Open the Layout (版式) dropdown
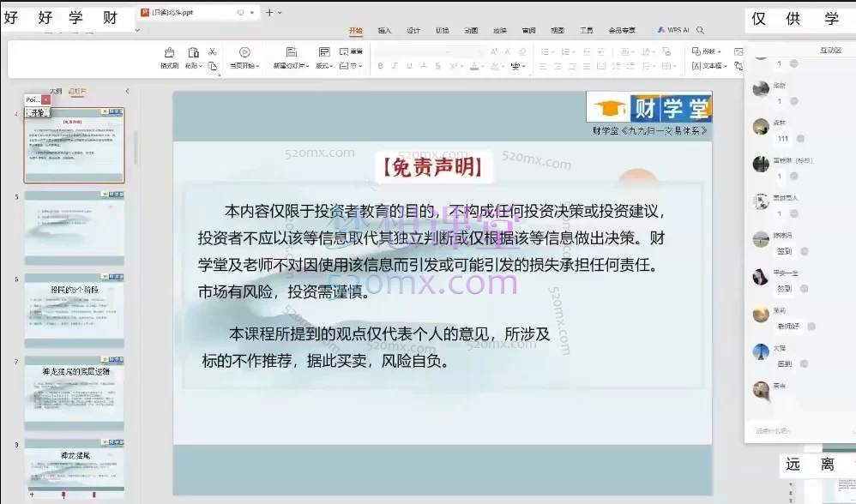856x504 pixels. click(325, 64)
